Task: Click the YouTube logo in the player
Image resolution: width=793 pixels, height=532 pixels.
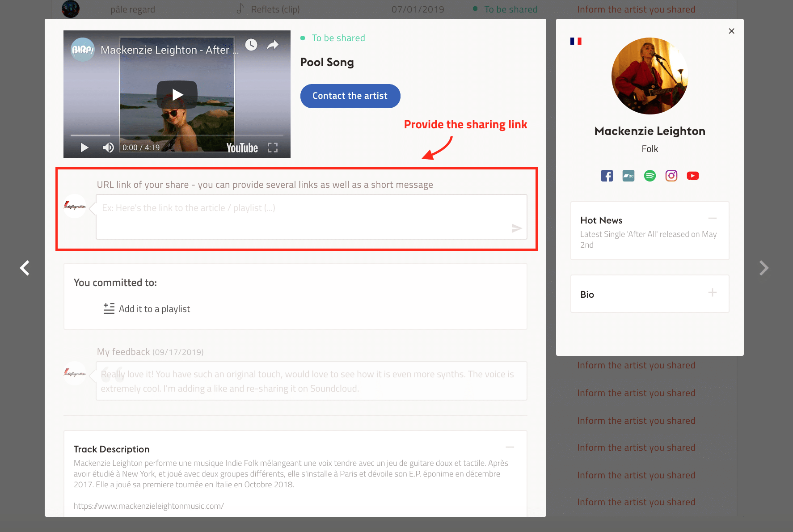Action: [242, 148]
